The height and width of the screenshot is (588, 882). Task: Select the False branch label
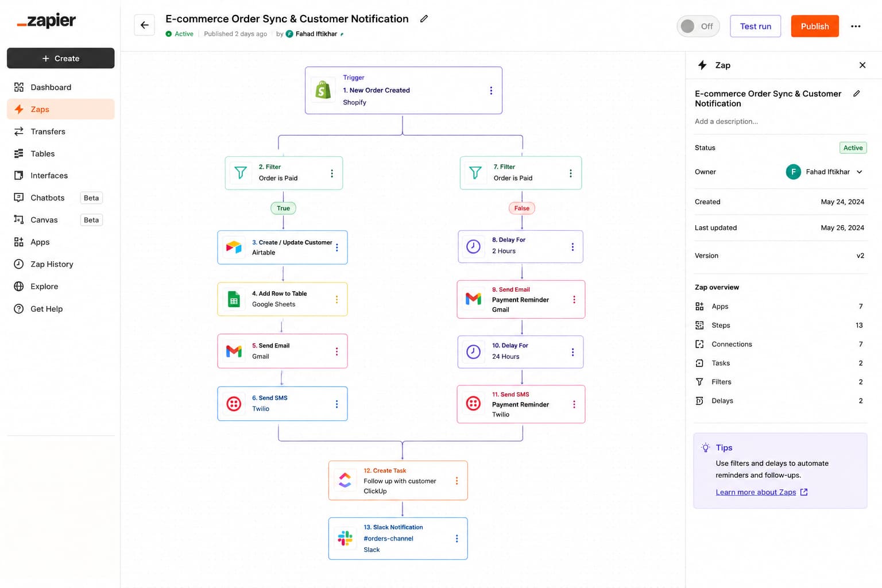point(522,208)
